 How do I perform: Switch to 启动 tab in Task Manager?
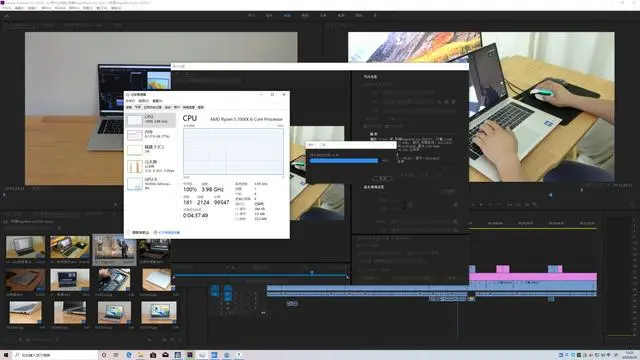click(168, 107)
